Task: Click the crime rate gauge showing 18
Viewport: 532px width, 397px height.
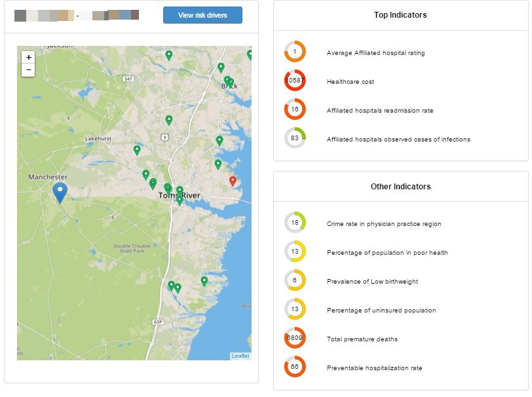Action: [295, 223]
